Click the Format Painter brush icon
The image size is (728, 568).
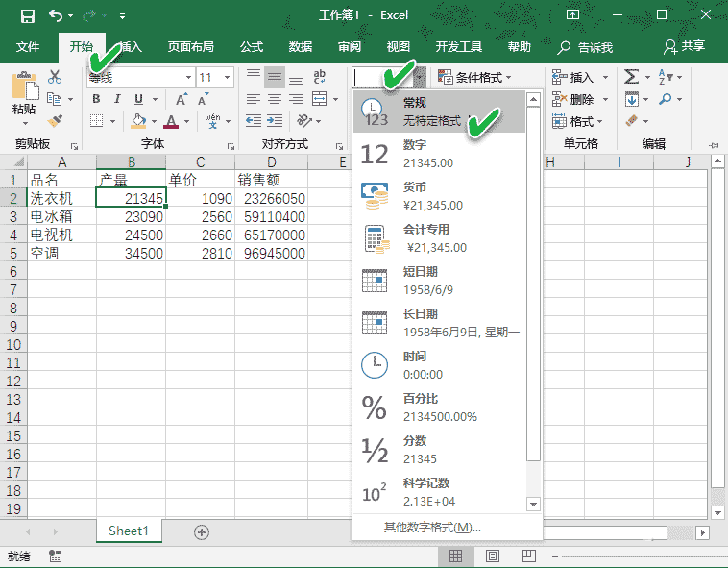55,120
